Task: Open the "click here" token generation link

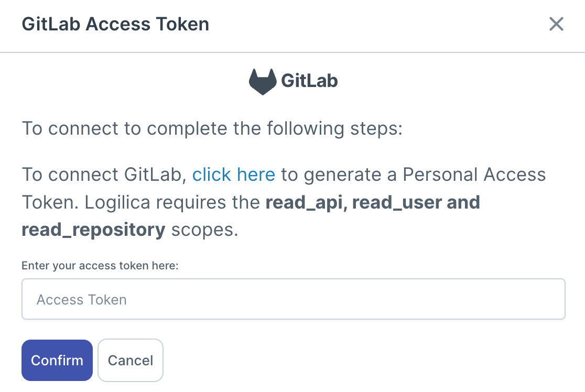Action: click(x=234, y=175)
